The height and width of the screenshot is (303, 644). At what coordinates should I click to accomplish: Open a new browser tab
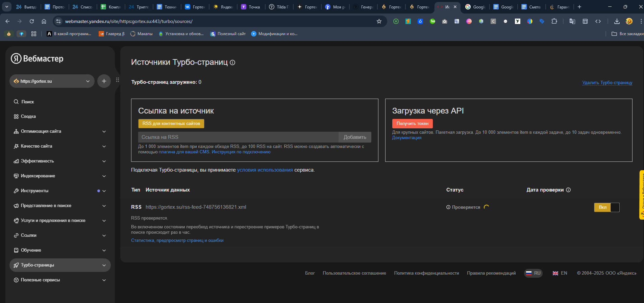[579, 7]
